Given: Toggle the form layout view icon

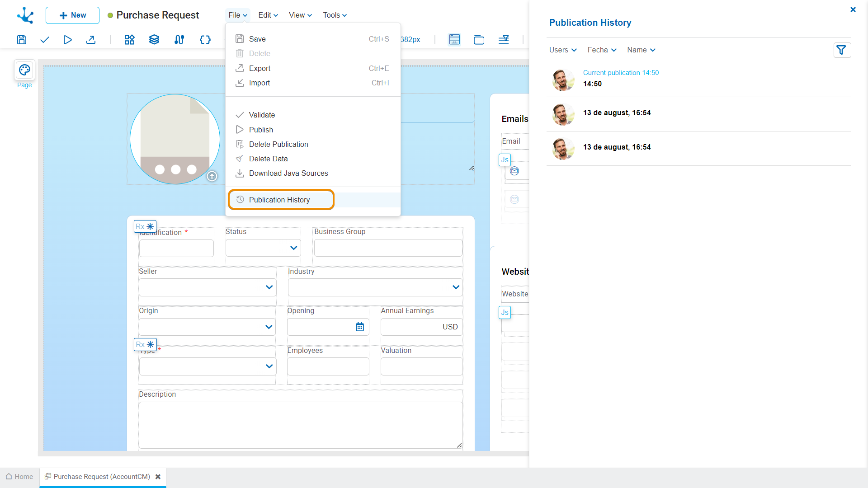Looking at the screenshot, I should [x=454, y=40].
